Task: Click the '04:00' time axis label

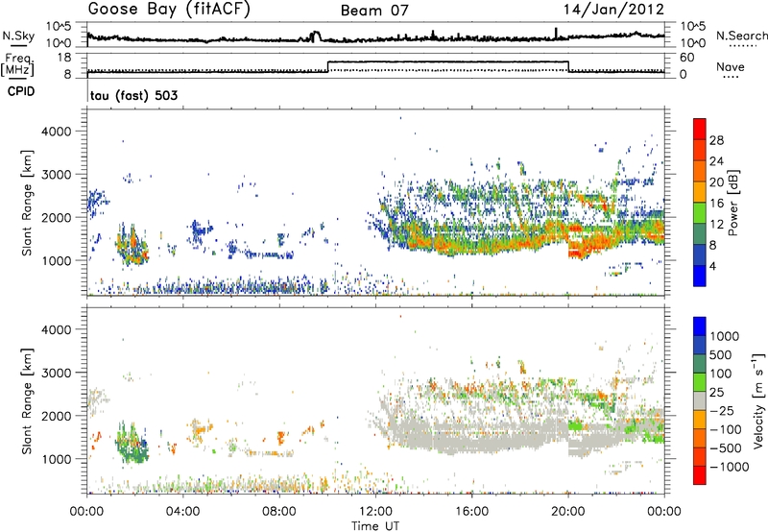Action: pos(182,512)
